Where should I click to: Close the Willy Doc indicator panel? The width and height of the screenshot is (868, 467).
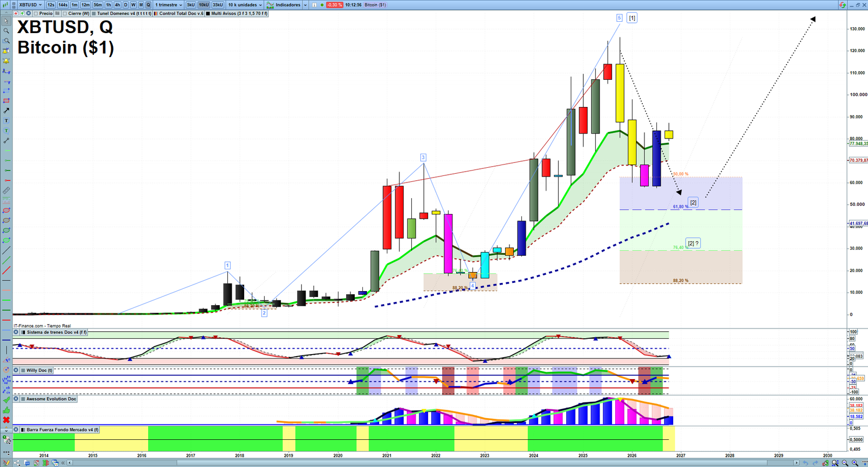16,370
